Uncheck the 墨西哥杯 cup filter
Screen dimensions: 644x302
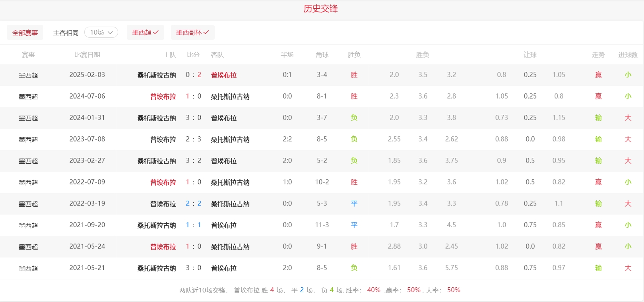point(192,33)
